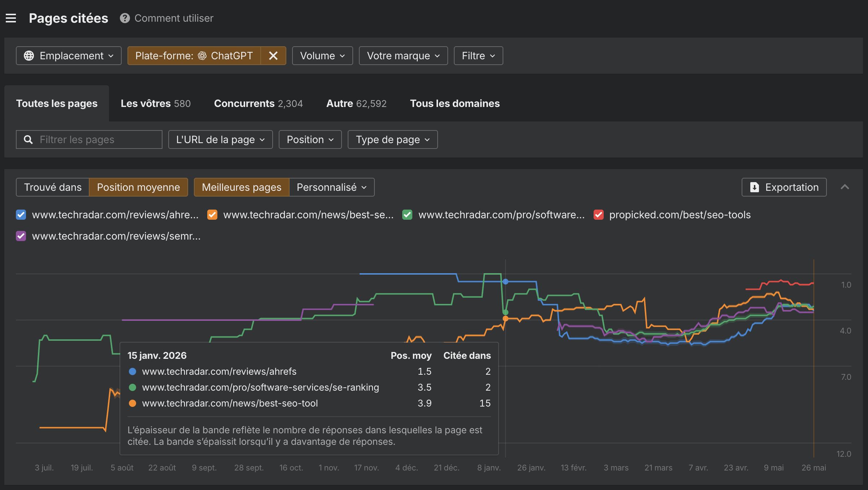The height and width of the screenshot is (490, 868).
Task: Open the hamburger menu
Action: 11,18
